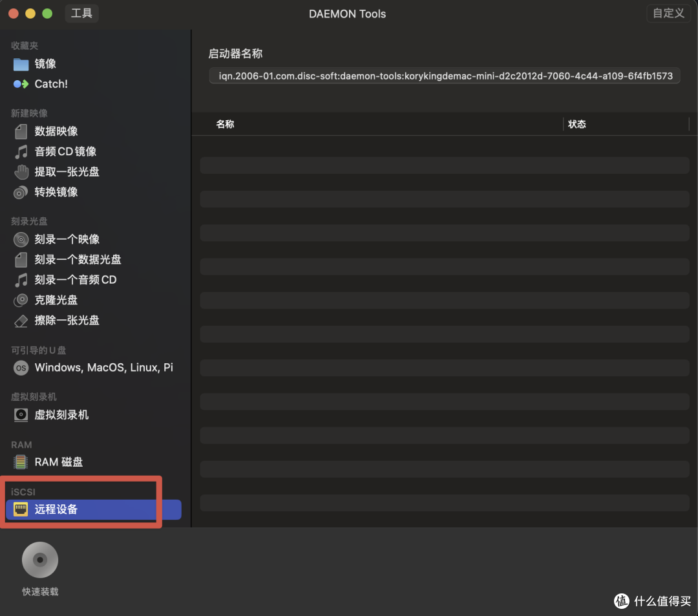Choose the 音频 CD 镜像 music note icon

(x=21, y=152)
